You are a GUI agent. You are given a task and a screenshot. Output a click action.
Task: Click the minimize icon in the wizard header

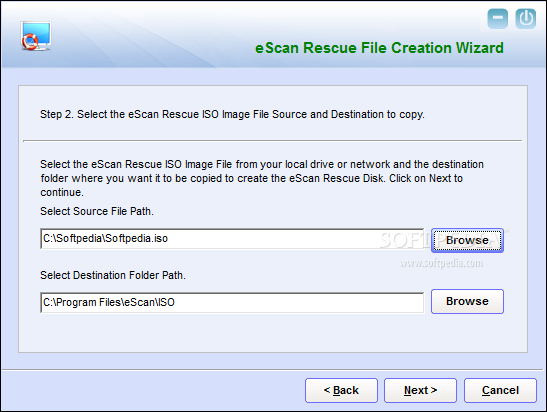[497, 18]
